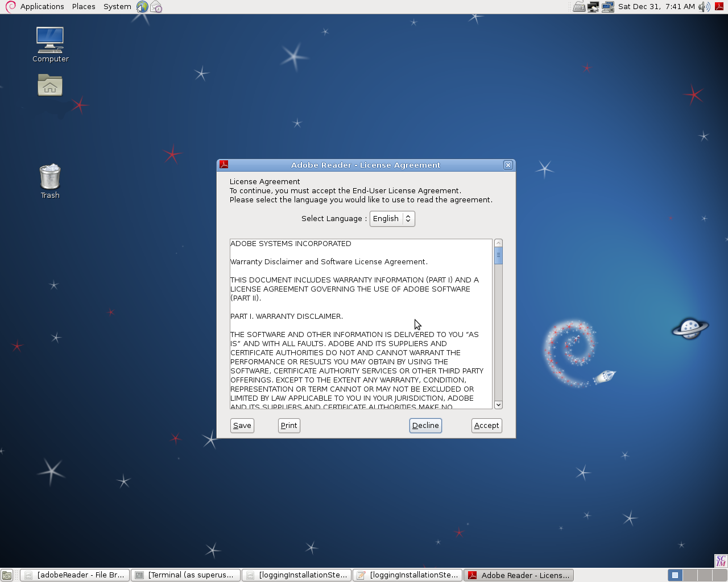The height and width of the screenshot is (582, 728).
Task: Click the Adobe icon in dialog title bar
Action: click(224, 165)
